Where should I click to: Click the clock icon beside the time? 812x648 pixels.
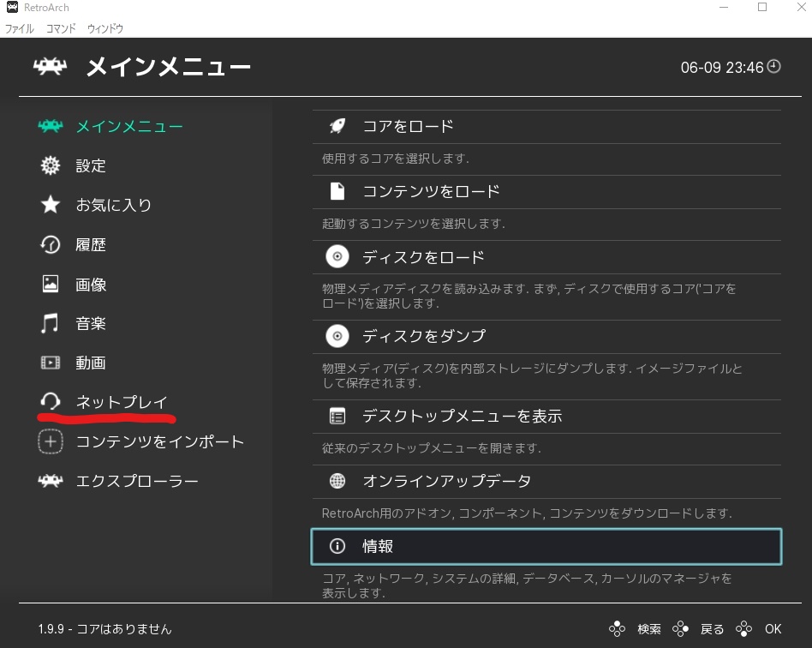773,66
